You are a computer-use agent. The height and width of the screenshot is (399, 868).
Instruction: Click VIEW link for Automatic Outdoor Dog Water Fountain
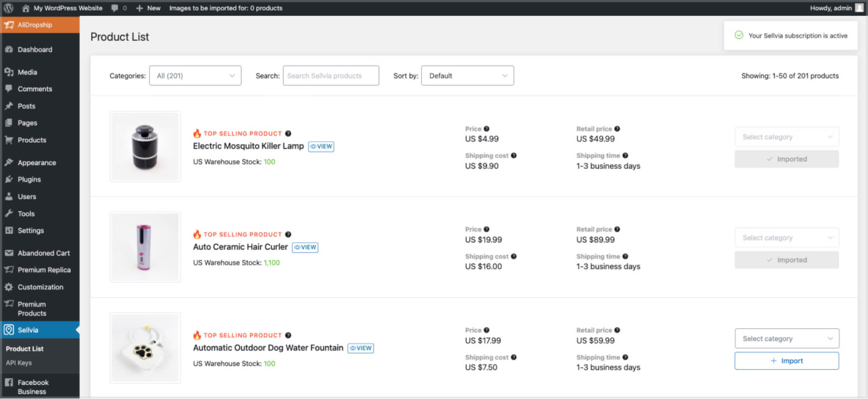click(x=361, y=348)
